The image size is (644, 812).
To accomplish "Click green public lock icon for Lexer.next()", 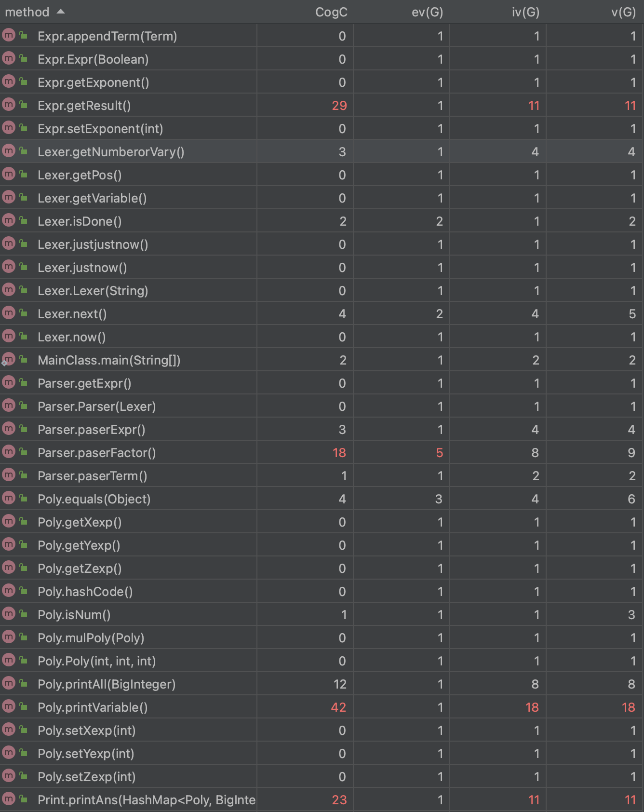I will [23, 313].
